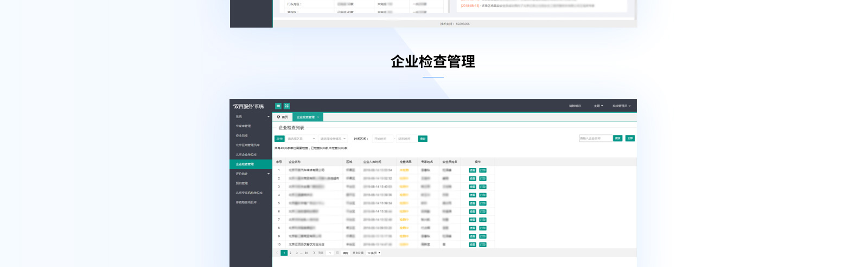This screenshot has height=267, width=868.
Task: Open the 主题 theme dropdown
Action: (x=598, y=106)
